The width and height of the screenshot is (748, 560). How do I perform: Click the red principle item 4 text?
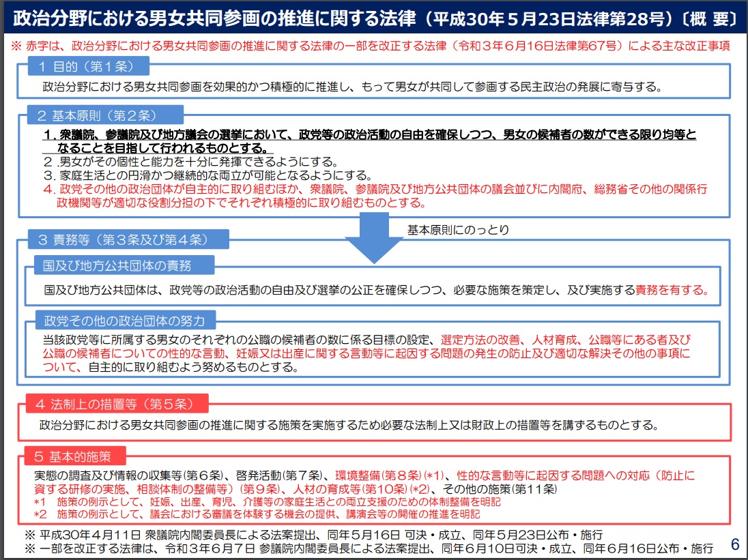coord(375,195)
